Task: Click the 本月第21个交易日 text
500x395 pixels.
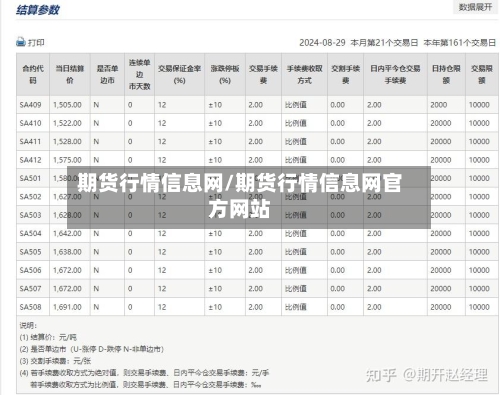Action: click(384, 43)
